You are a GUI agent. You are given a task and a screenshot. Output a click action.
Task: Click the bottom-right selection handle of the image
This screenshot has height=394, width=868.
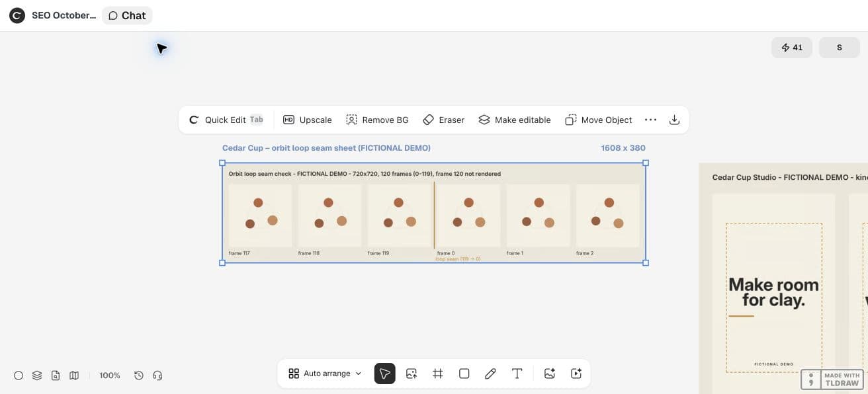pyautogui.click(x=646, y=262)
